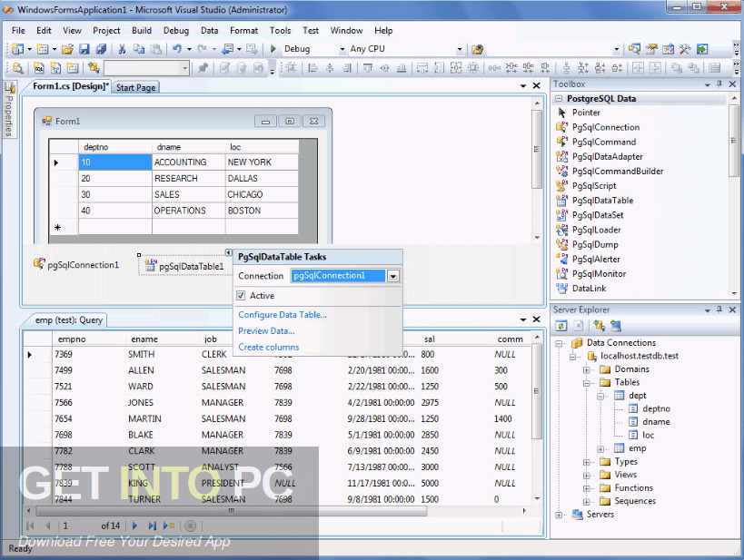Select PgSqlDataSet toolbox item

pyautogui.click(x=598, y=215)
